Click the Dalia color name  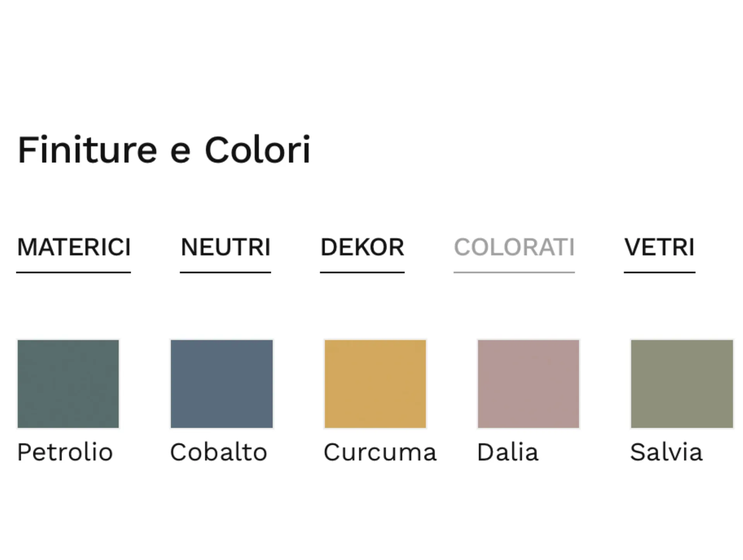pyautogui.click(x=508, y=452)
